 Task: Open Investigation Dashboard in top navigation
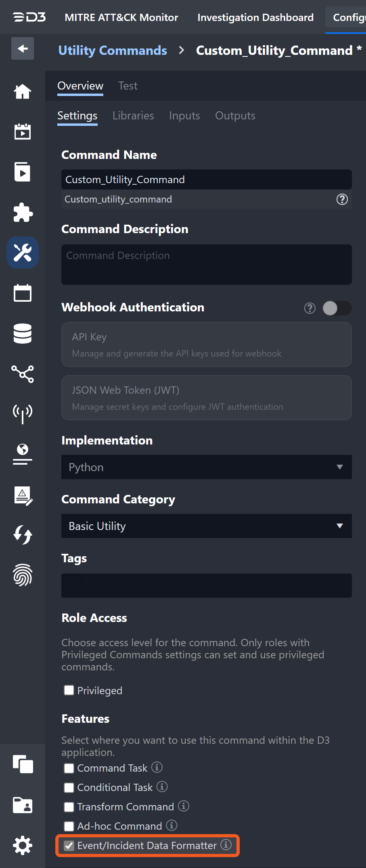tap(255, 17)
